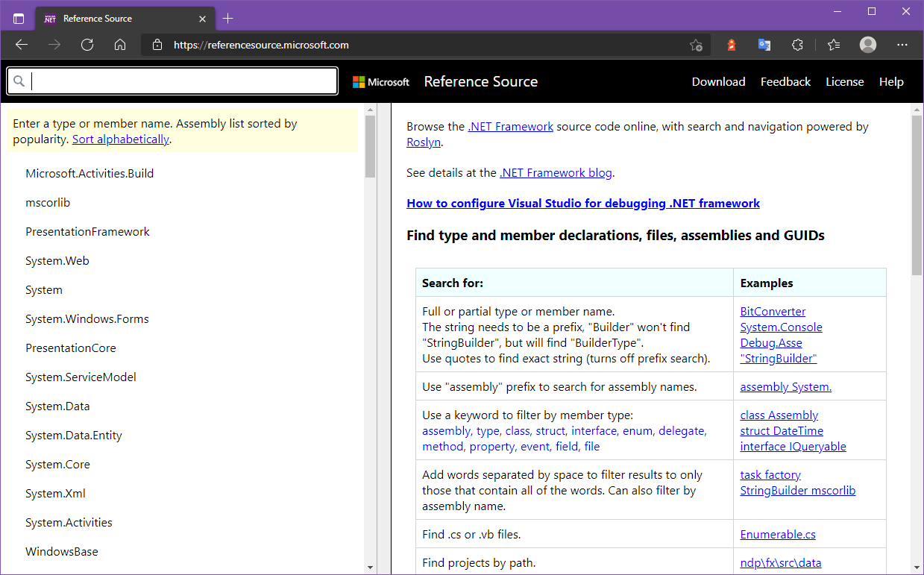Open the .NET Framework blog link

(556, 173)
